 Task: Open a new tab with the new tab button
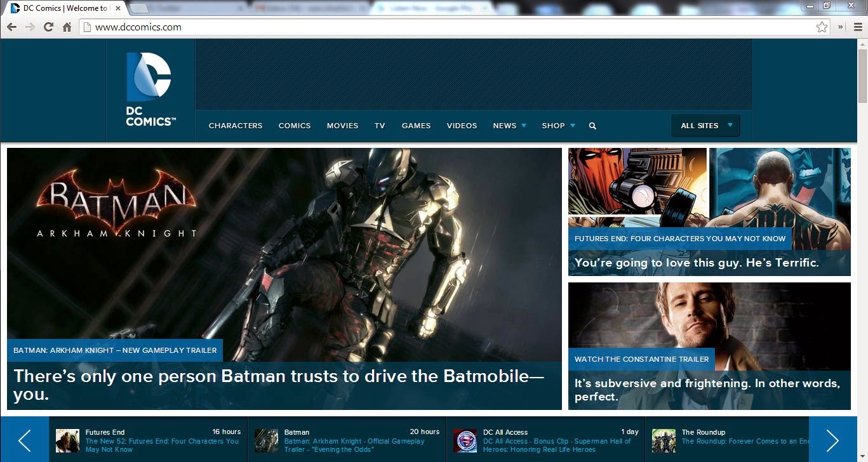pos(139,8)
